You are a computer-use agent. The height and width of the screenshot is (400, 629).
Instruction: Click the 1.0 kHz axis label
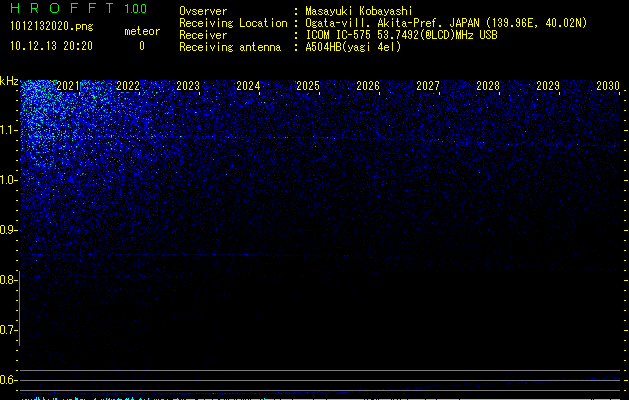pos(8,180)
